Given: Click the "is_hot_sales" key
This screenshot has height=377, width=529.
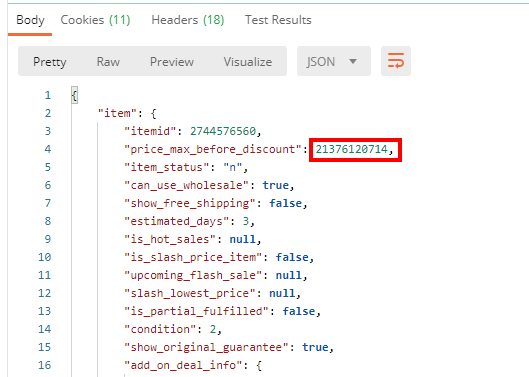Looking at the screenshot, I should (x=170, y=239).
